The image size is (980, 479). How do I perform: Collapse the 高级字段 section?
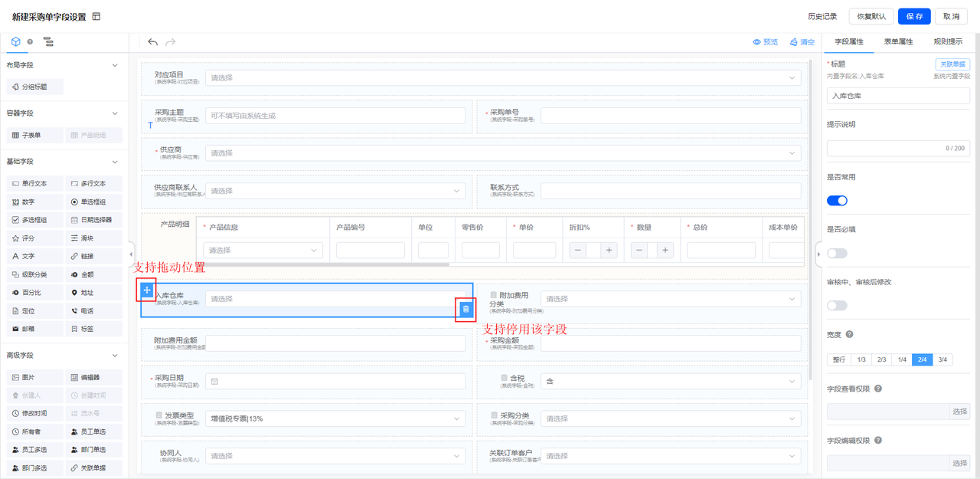(x=115, y=356)
